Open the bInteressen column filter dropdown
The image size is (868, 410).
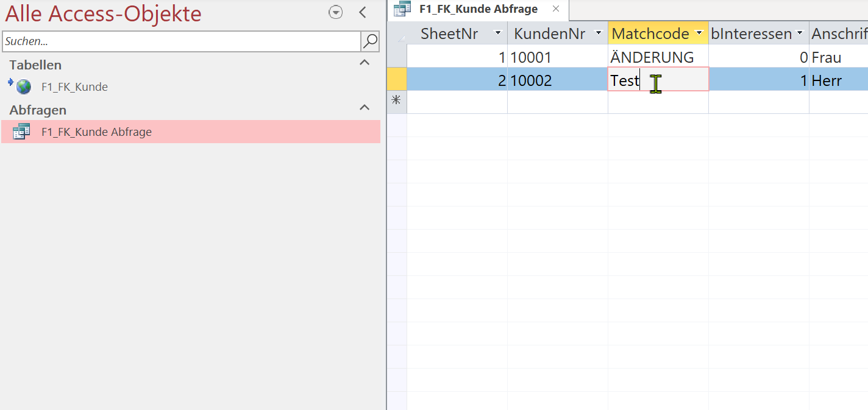pos(799,34)
